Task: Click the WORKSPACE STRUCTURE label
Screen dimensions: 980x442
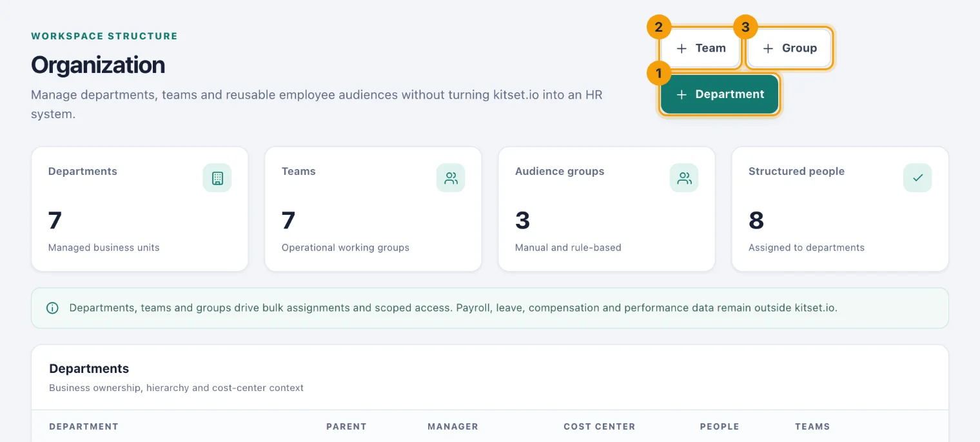Action: pyautogui.click(x=104, y=36)
